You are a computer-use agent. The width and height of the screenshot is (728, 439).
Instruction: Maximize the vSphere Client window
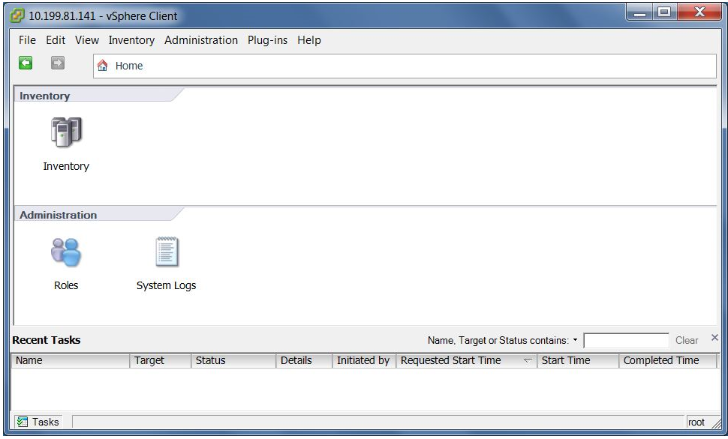[664, 13]
